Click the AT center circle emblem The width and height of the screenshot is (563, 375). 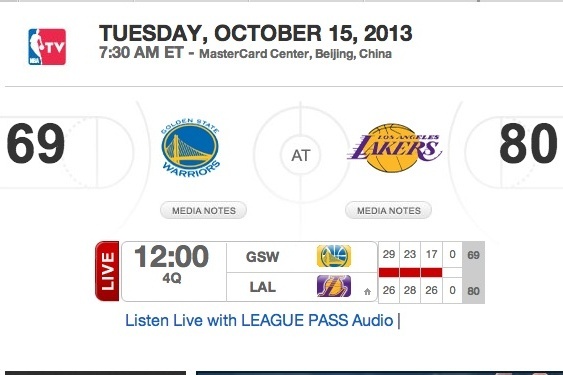click(301, 156)
